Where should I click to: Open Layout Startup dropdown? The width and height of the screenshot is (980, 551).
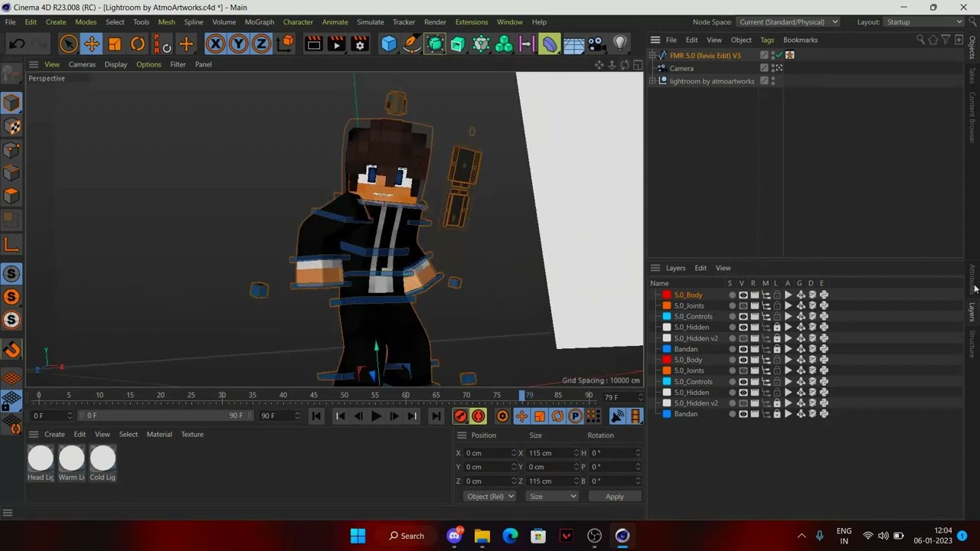(x=923, y=22)
